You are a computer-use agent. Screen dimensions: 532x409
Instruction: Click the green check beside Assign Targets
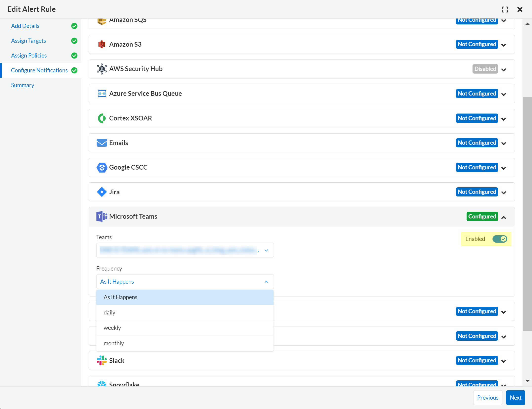click(74, 41)
